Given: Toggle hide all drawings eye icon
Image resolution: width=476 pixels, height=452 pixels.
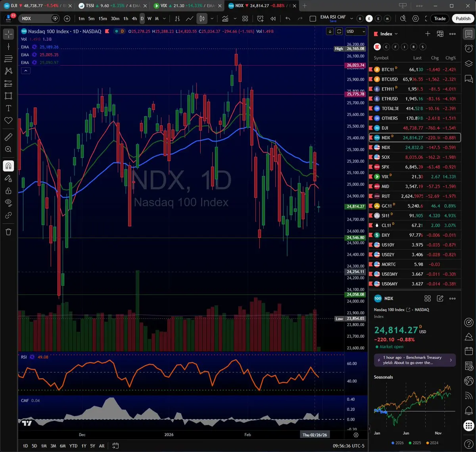Looking at the screenshot, I should 8,203.
